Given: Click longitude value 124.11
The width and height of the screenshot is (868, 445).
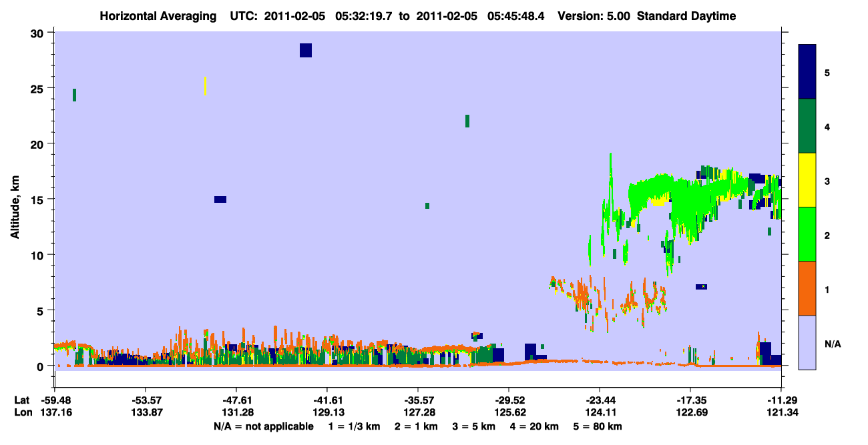Looking at the screenshot, I should (600, 413).
